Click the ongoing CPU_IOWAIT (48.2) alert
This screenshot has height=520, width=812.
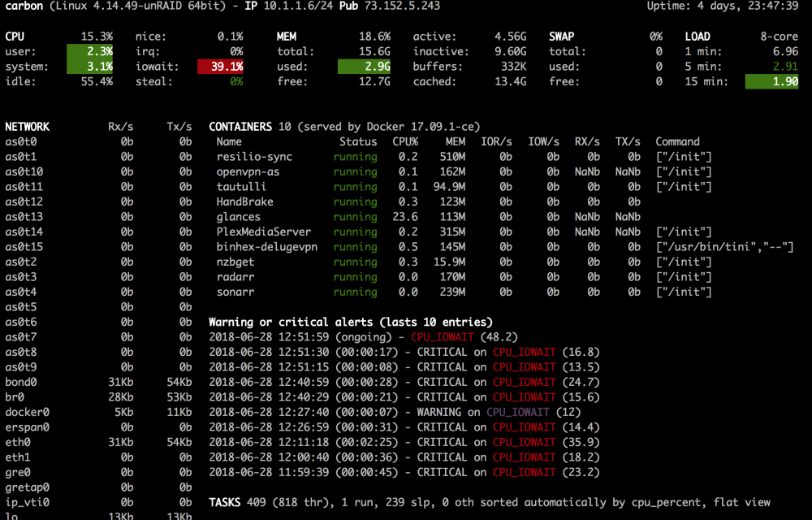pyautogui.click(x=363, y=337)
